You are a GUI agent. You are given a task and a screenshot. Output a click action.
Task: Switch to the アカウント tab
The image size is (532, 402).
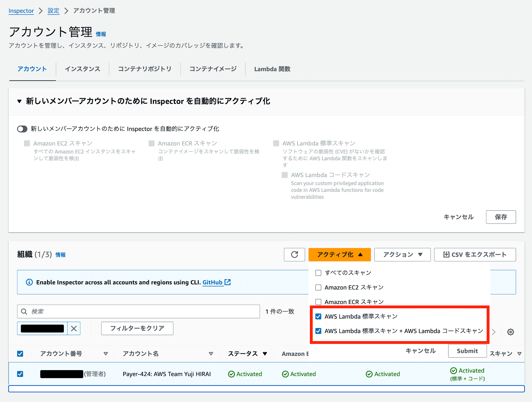pyautogui.click(x=32, y=69)
